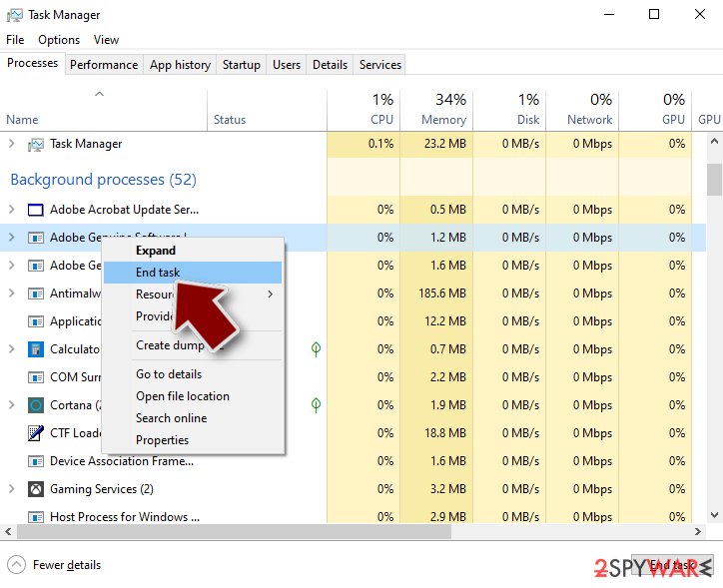
Task: Click the Fewer details link
Action: [67, 565]
